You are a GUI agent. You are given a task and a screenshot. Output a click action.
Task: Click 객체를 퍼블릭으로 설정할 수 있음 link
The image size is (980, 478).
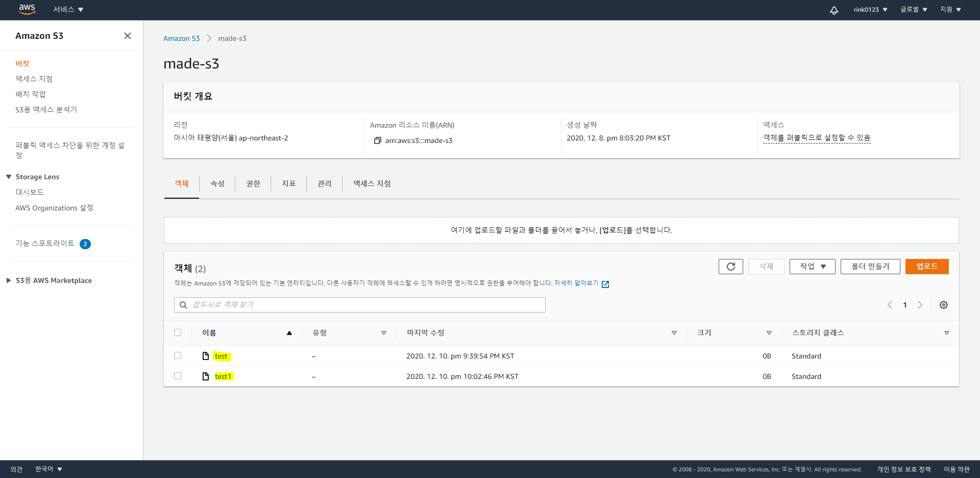pos(817,138)
